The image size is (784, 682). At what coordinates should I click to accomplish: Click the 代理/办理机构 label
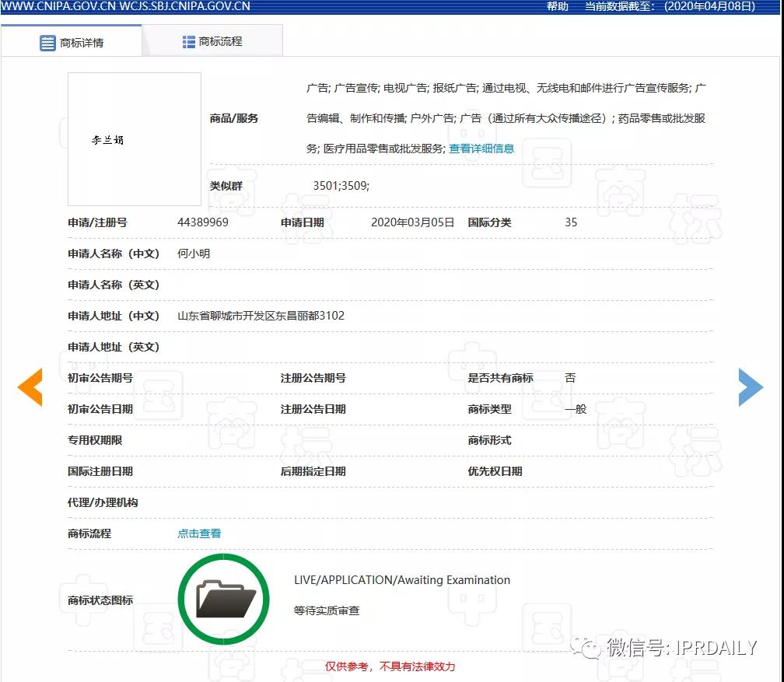103,502
